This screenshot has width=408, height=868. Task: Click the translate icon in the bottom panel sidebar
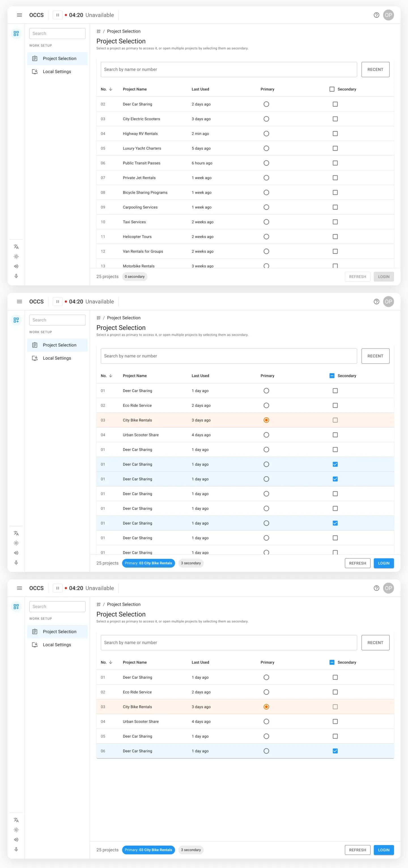tap(16, 820)
